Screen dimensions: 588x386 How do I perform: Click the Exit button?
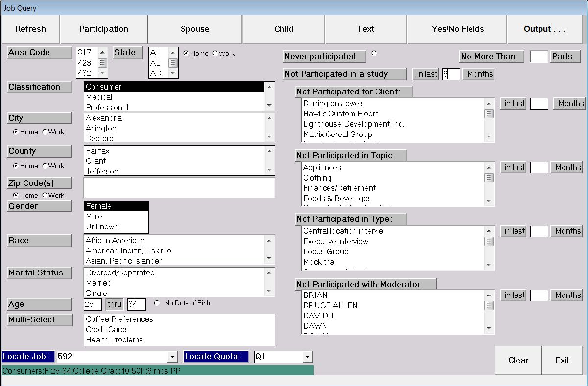(563, 360)
